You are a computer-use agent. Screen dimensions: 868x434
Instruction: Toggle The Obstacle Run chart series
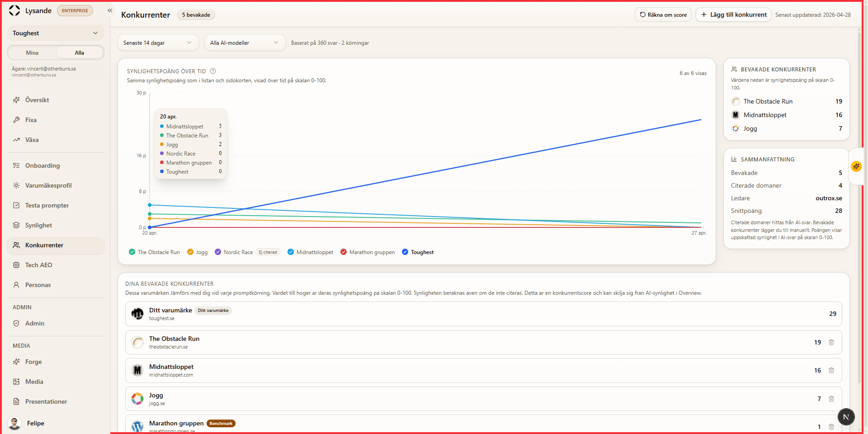click(x=154, y=252)
